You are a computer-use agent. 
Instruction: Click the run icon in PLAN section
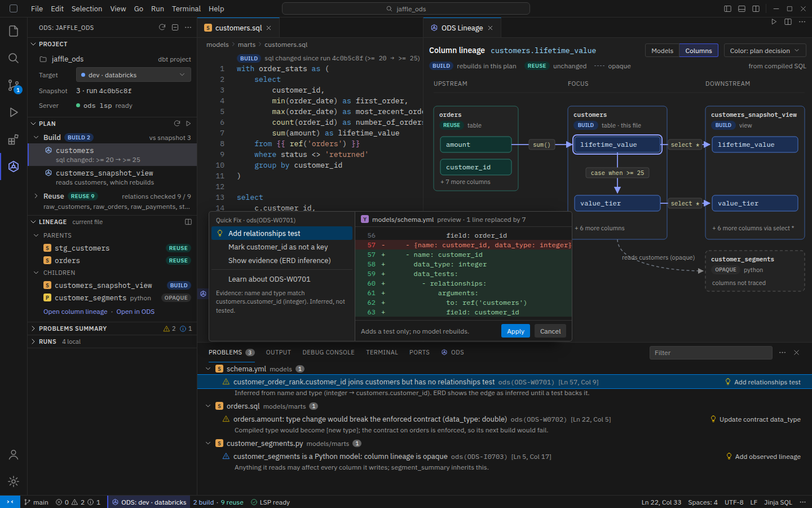[188, 124]
